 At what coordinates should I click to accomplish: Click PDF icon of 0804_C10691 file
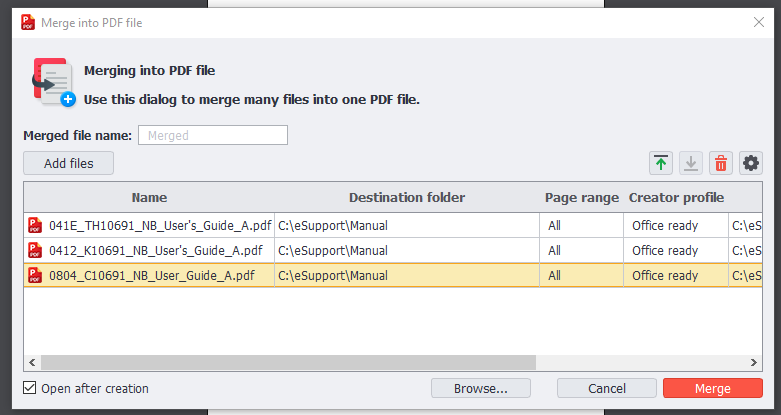pyautogui.click(x=36, y=275)
